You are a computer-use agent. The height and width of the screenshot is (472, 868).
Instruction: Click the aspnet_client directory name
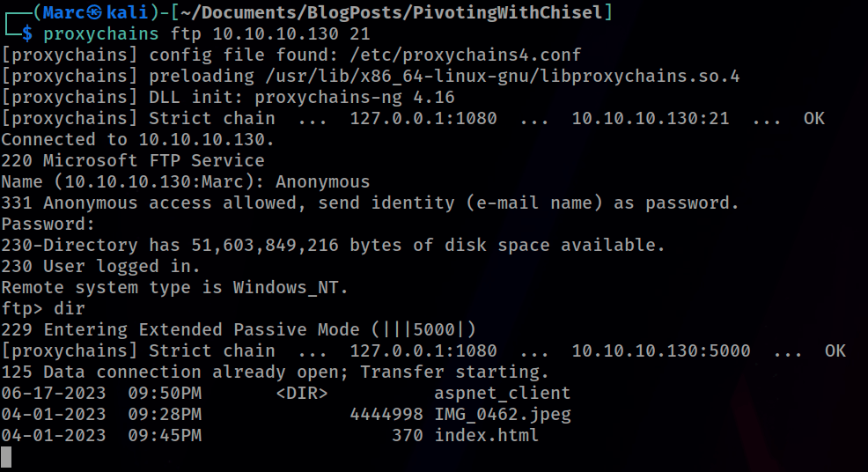[x=502, y=393]
